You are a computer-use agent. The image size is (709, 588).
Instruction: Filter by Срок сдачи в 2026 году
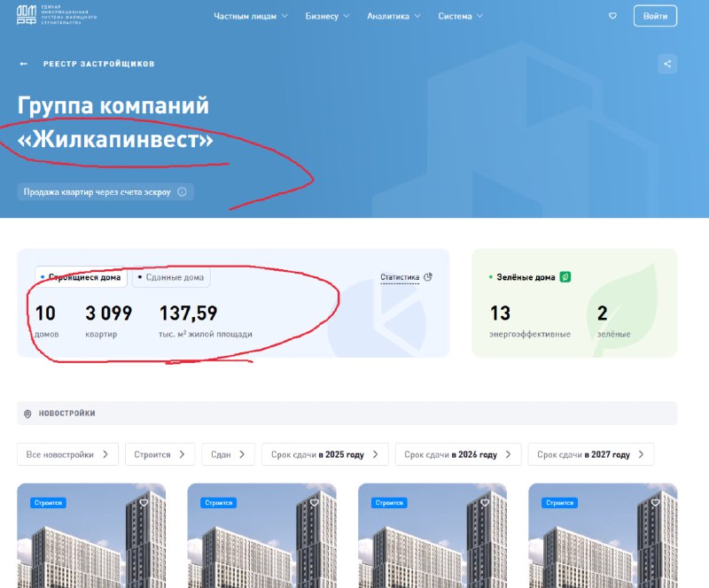(458, 454)
